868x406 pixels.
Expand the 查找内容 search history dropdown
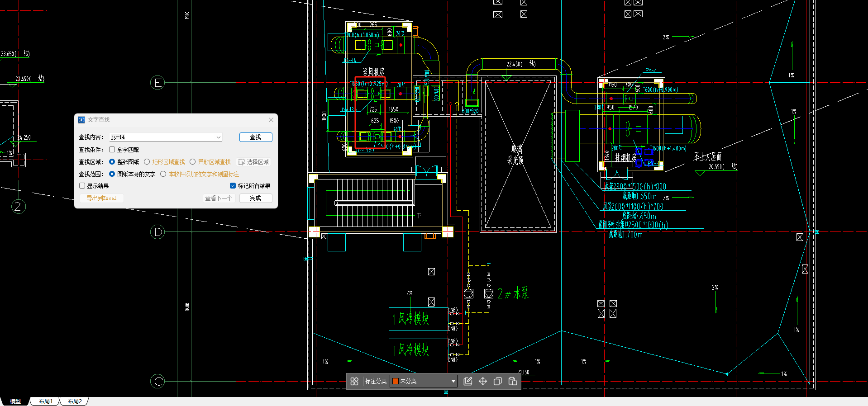click(x=218, y=137)
